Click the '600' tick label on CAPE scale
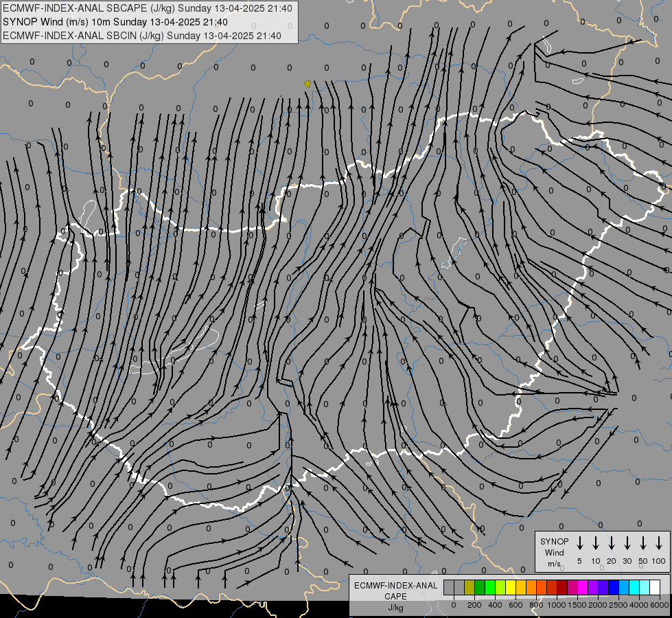672x618 pixels. click(x=515, y=605)
